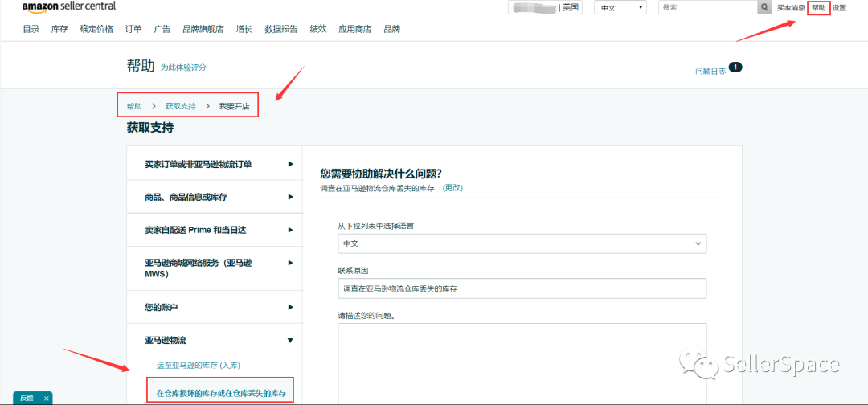868x405 pixels.
Task: Click the (更改) link
Action: (452, 188)
